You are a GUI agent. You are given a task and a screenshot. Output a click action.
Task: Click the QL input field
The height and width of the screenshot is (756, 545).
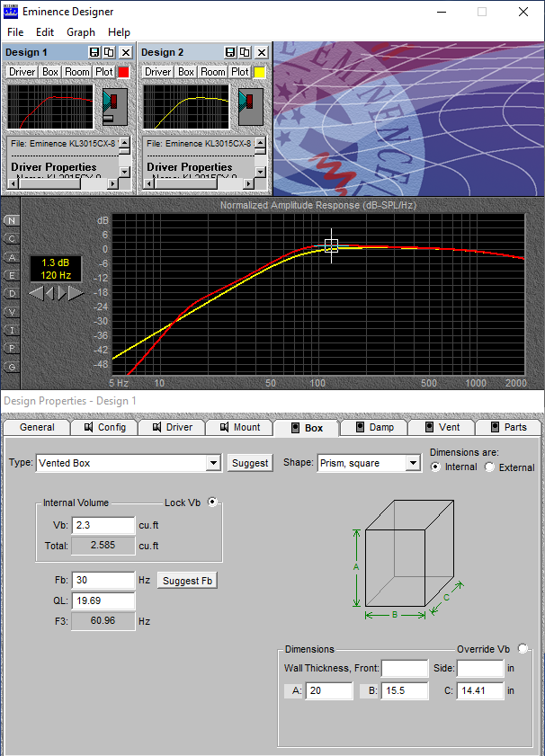[x=103, y=600]
